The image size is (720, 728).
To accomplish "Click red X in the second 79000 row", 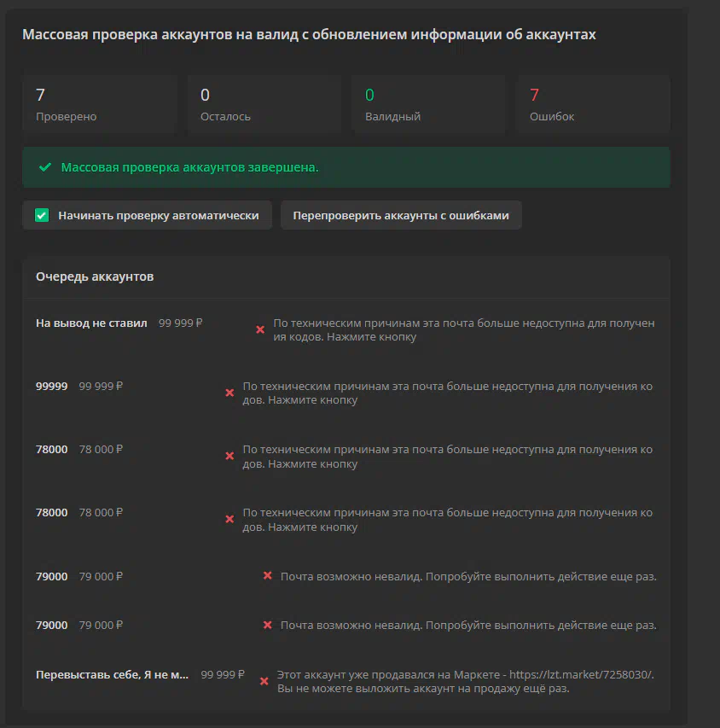I will tap(267, 625).
